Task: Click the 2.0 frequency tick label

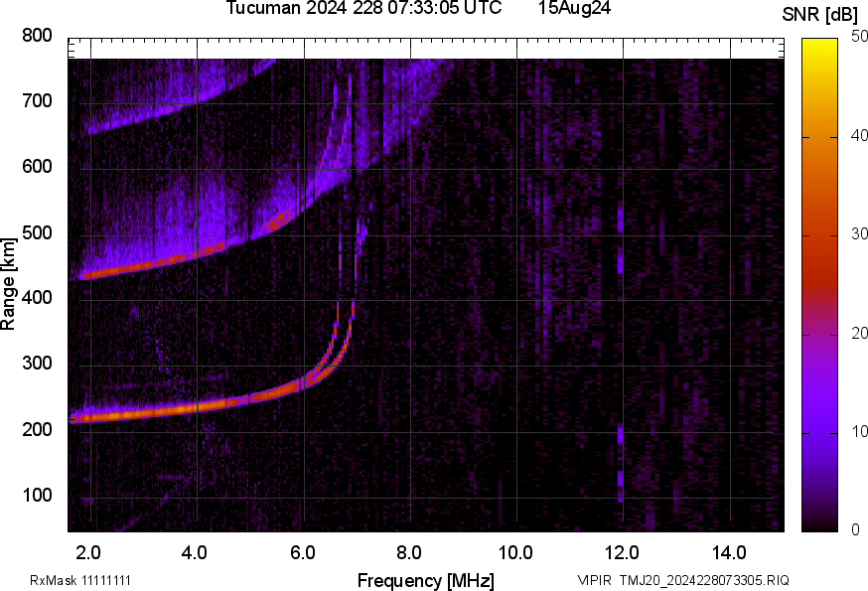Action: [x=89, y=551]
